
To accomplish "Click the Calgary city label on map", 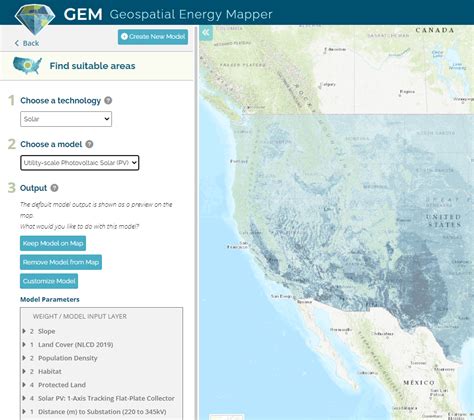I will pos(328,85).
